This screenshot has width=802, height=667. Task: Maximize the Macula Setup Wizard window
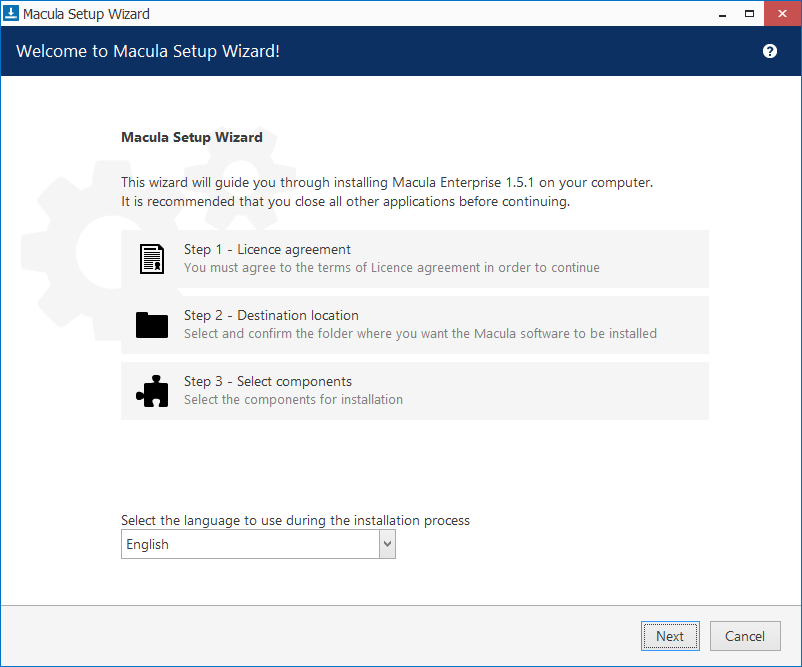pos(749,14)
